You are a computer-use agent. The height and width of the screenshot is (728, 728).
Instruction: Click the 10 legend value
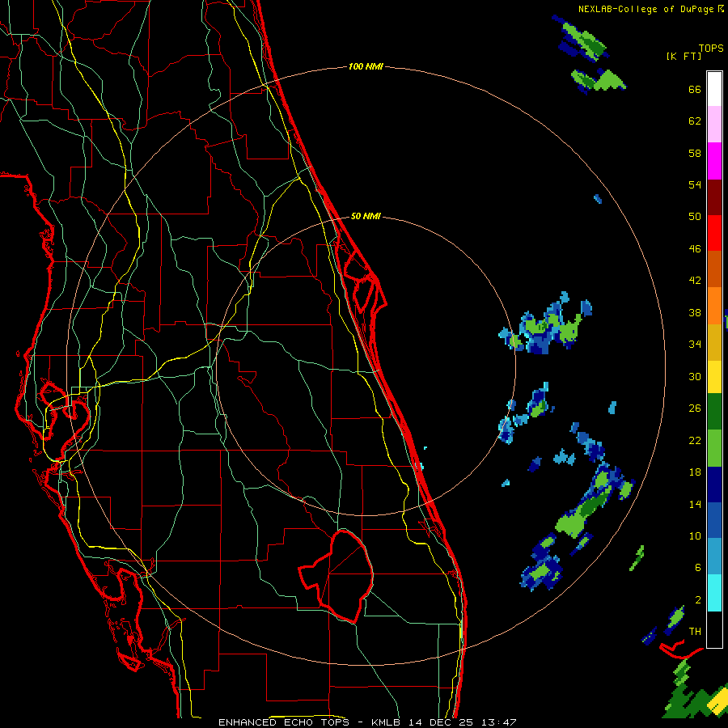[x=695, y=535]
